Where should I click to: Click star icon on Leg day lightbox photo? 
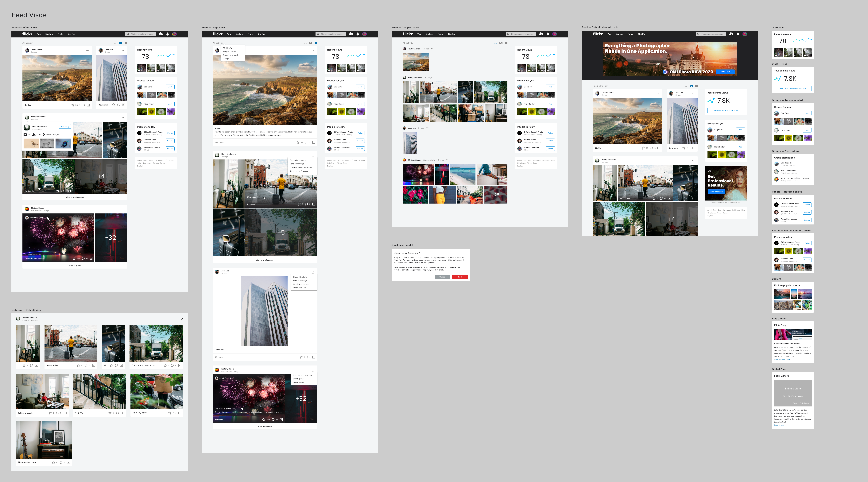coord(110,413)
